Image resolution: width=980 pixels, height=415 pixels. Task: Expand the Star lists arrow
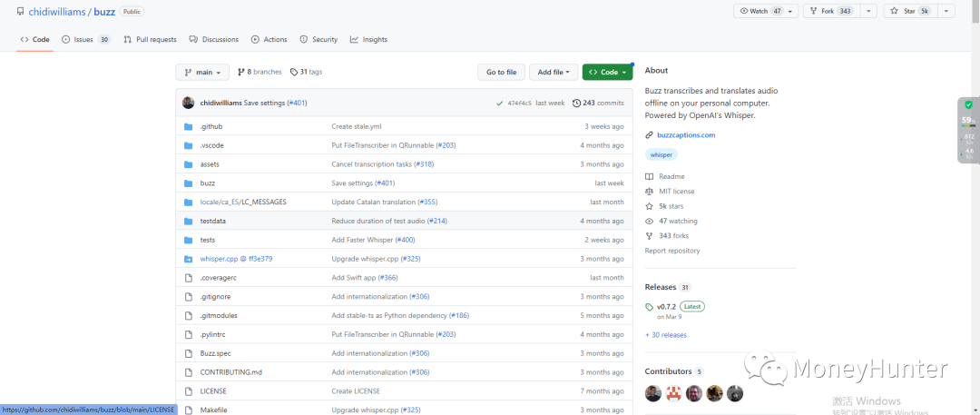pos(946,11)
